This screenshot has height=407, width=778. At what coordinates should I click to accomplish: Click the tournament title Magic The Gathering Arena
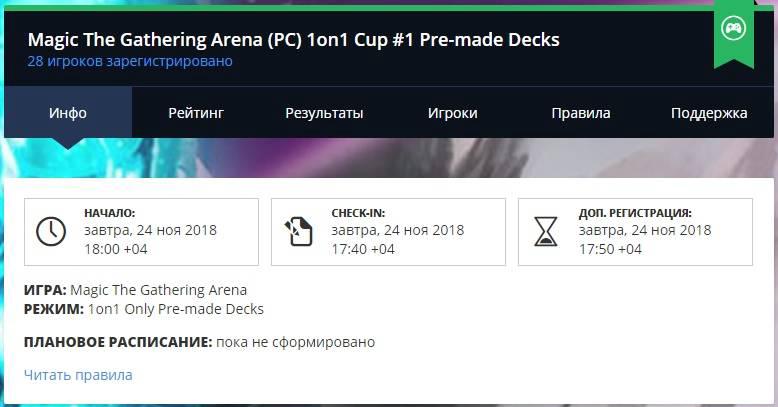[x=293, y=40]
